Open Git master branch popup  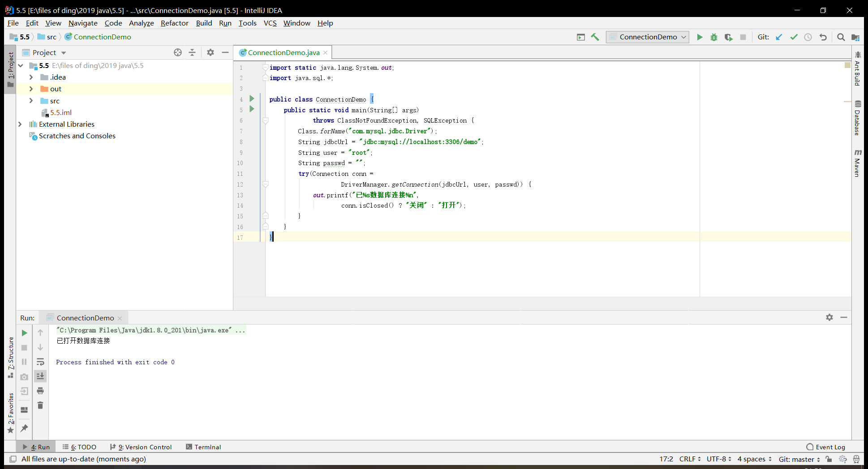799,459
